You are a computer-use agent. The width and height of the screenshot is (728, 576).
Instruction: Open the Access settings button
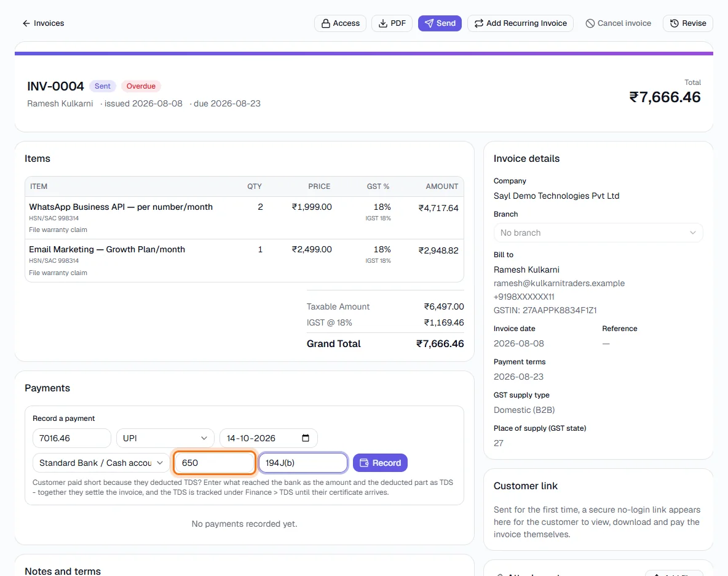coord(340,23)
